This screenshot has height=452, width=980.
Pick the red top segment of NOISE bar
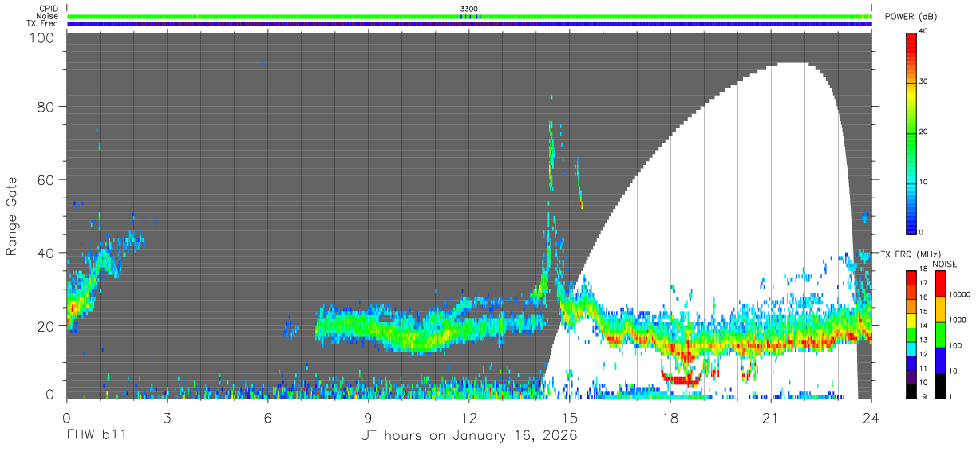(x=939, y=284)
